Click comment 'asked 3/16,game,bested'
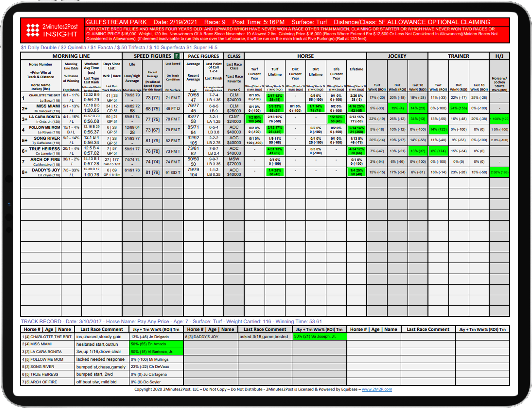Screen dimensions: 532x408 click(264, 337)
